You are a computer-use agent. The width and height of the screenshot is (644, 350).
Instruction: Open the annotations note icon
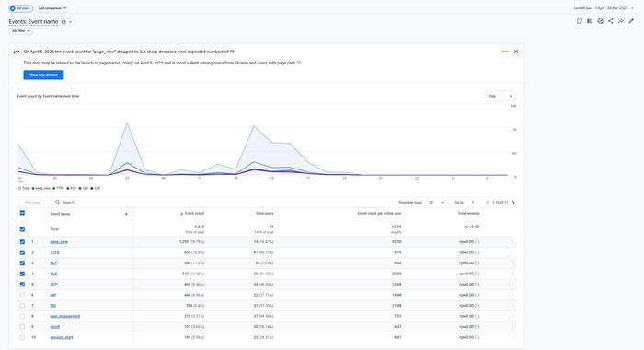pyautogui.click(x=580, y=21)
